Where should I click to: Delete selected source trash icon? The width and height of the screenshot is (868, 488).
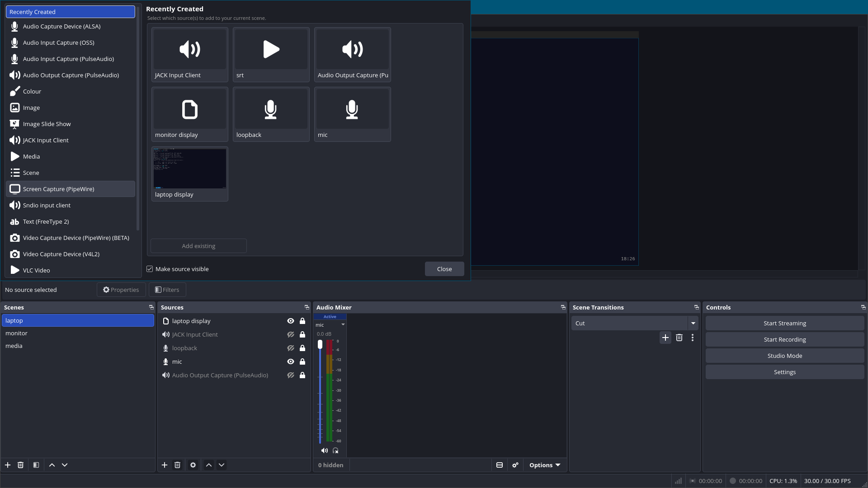tap(177, 465)
